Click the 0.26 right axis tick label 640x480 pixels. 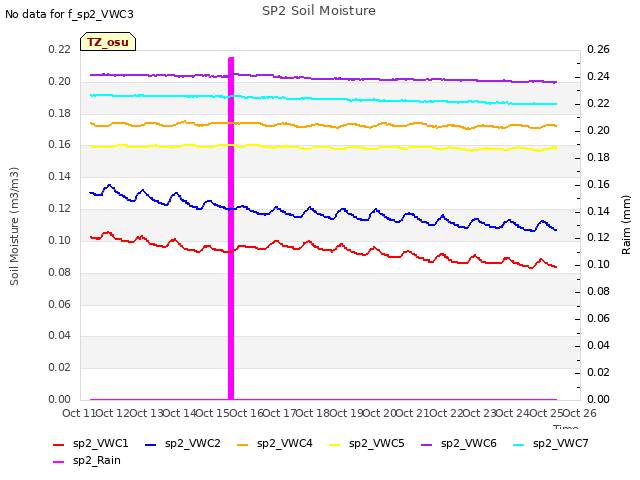598,49
